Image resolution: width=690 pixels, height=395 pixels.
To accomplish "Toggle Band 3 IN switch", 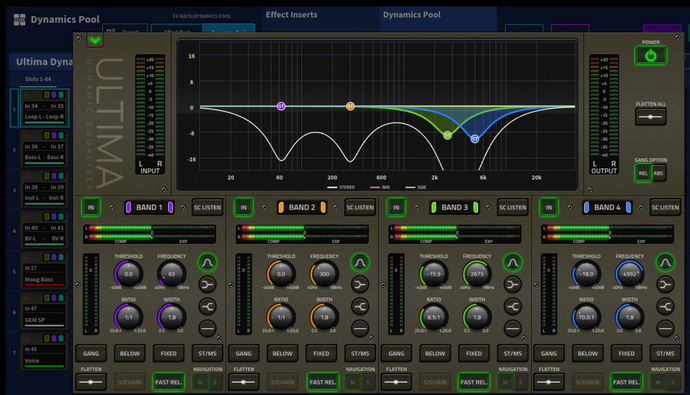I will [396, 208].
